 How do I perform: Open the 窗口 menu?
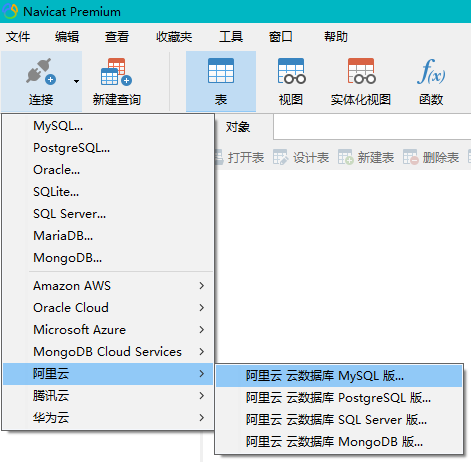281,37
